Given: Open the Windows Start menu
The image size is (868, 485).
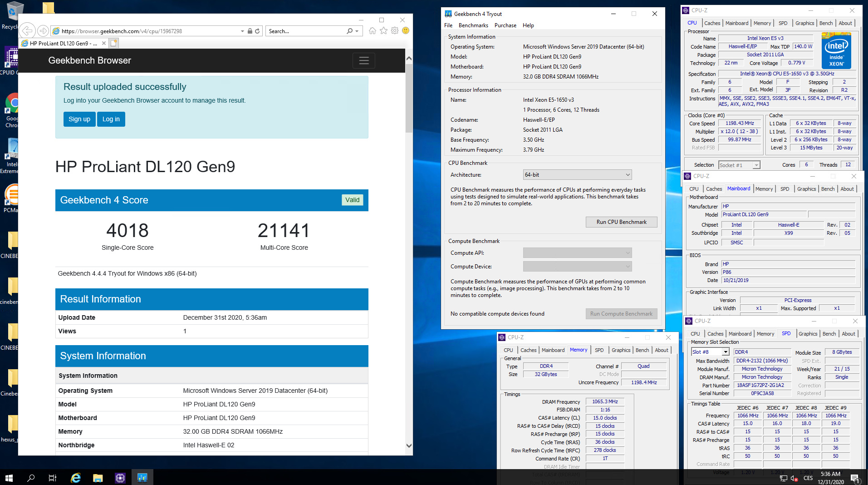Looking at the screenshot, I should 9,477.
